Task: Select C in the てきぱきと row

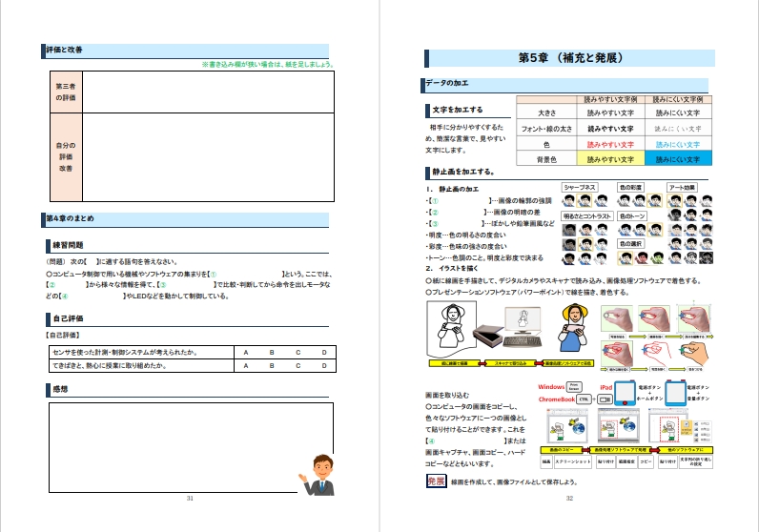Action: (x=298, y=366)
